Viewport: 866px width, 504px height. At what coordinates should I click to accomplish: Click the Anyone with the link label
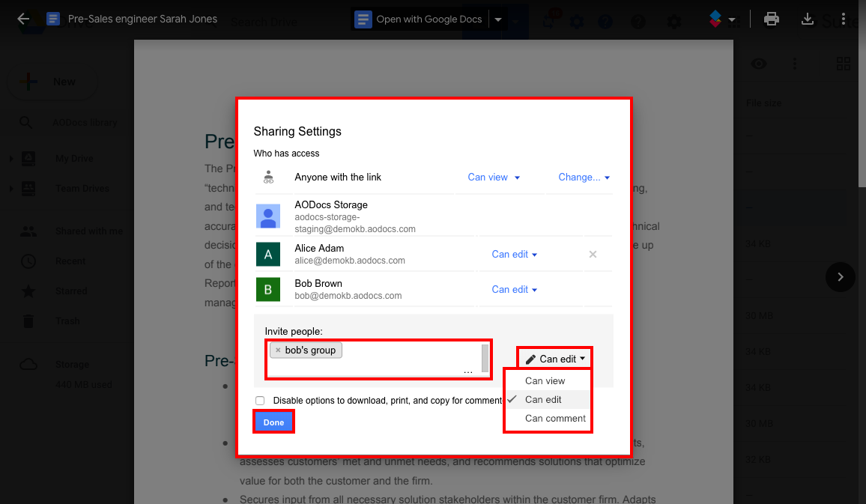[x=338, y=177]
